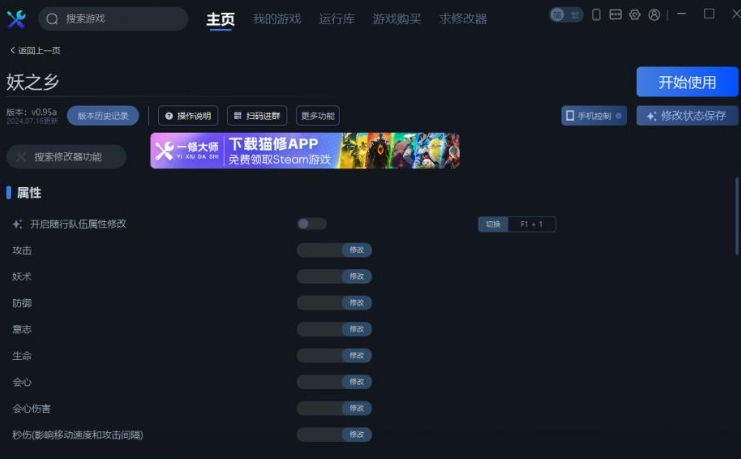Open 手机控制 phone control

click(594, 116)
